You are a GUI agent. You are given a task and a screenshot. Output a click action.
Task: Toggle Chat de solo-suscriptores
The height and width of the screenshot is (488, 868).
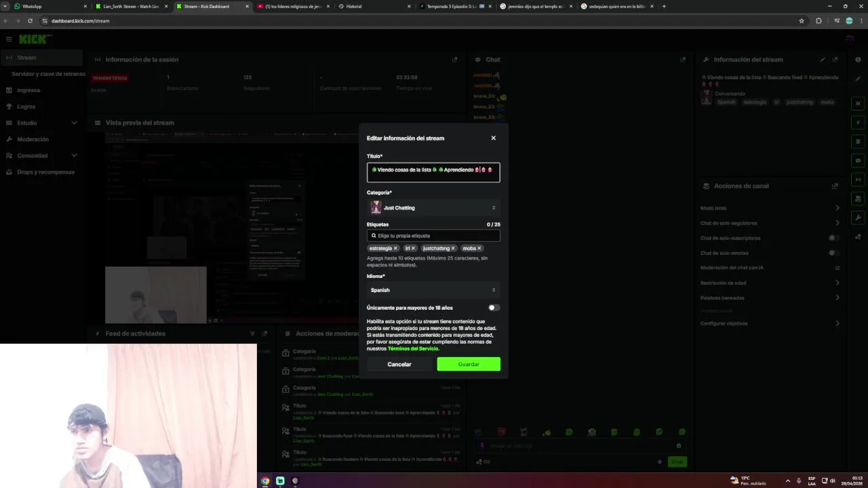pos(834,238)
